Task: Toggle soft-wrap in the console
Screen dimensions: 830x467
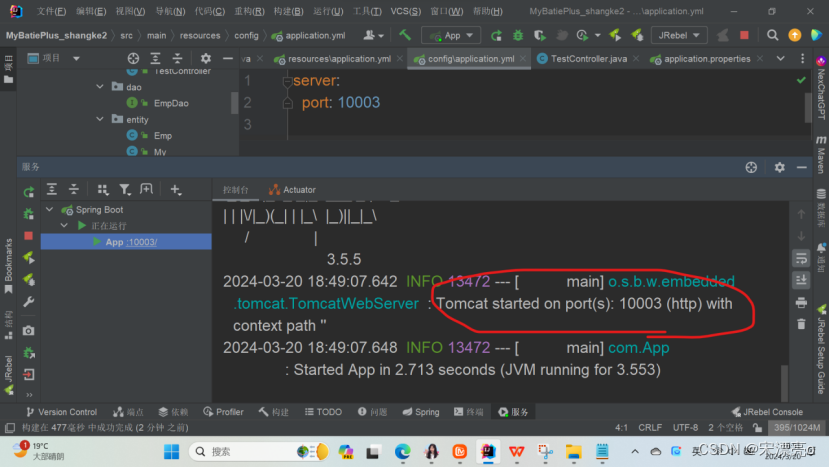Action: (800, 258)
